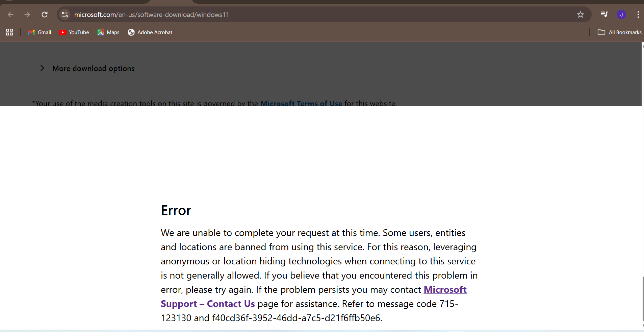The width and height of the screenshot is (644, 332).
Task: Go forward to the next page
Action: [x=27, y=15]
